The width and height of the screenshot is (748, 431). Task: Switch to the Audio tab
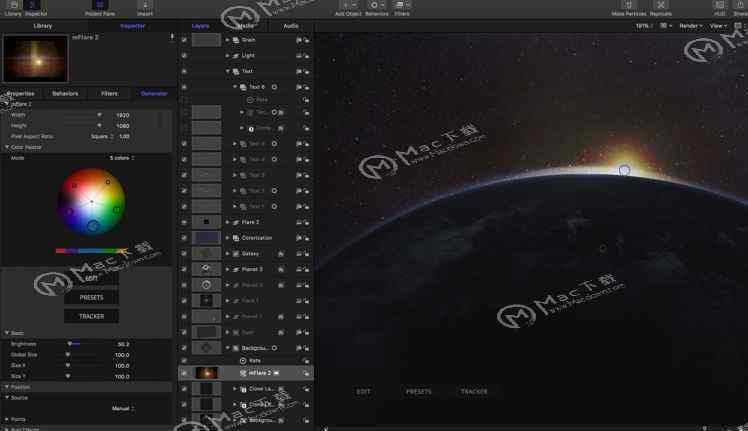291,26
